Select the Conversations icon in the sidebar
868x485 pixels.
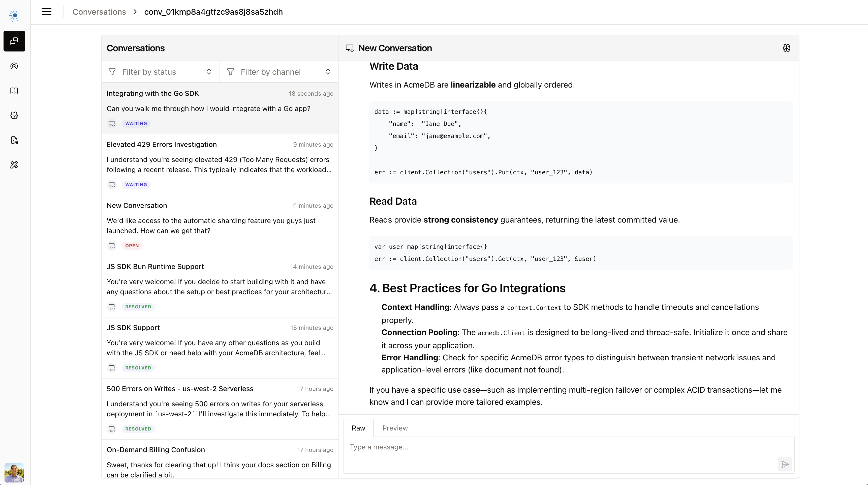(14, 41)
